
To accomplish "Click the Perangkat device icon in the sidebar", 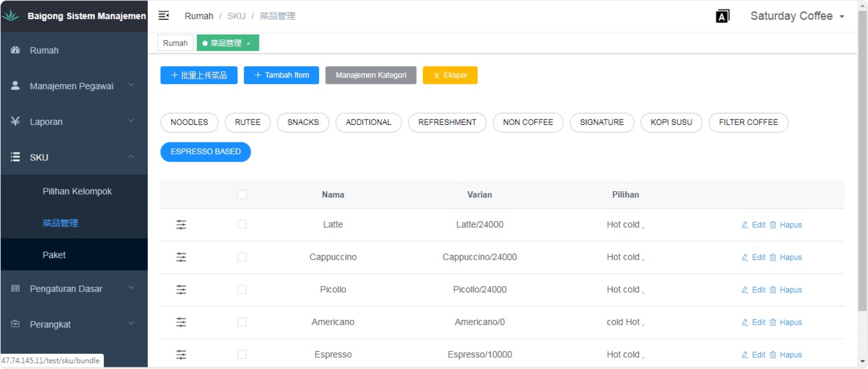I will point(15,324).
